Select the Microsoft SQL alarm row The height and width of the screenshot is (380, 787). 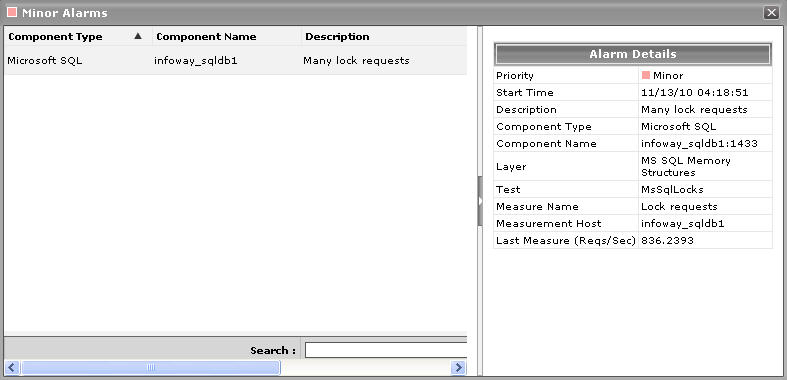coord(235,61)
